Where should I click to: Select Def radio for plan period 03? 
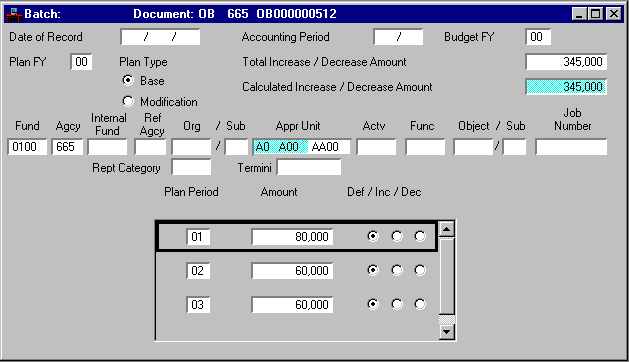click(373, 304)
